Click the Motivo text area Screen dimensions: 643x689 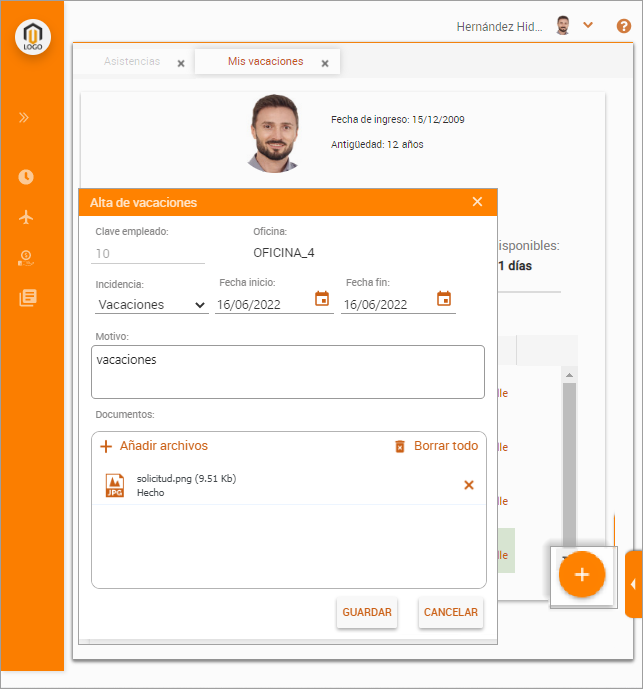coord(287,372)
